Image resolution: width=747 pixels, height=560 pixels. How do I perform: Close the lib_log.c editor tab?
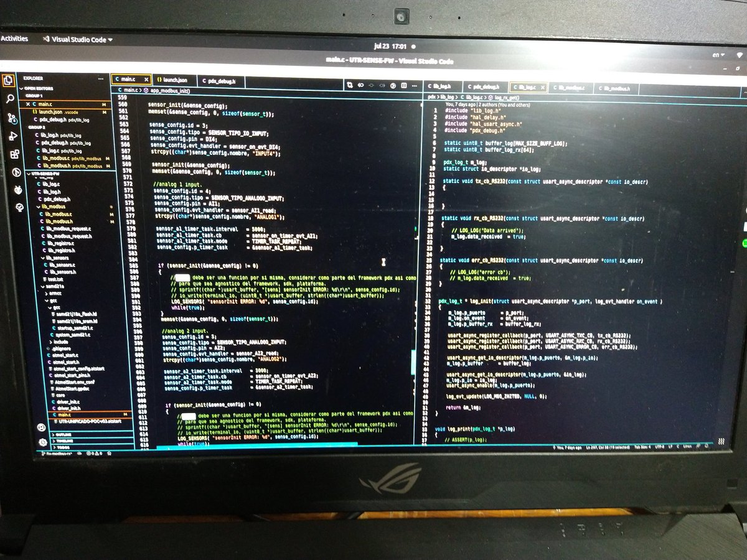point(543,86)
